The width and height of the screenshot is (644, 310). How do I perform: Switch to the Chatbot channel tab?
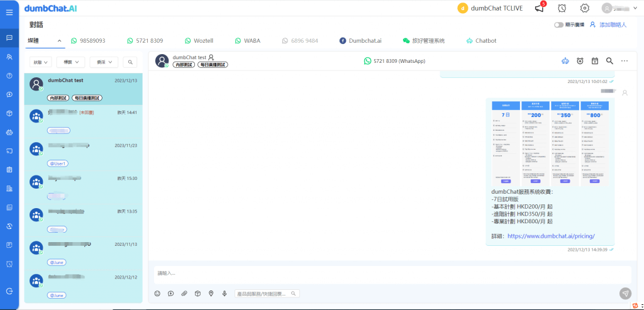coord(481,41)
